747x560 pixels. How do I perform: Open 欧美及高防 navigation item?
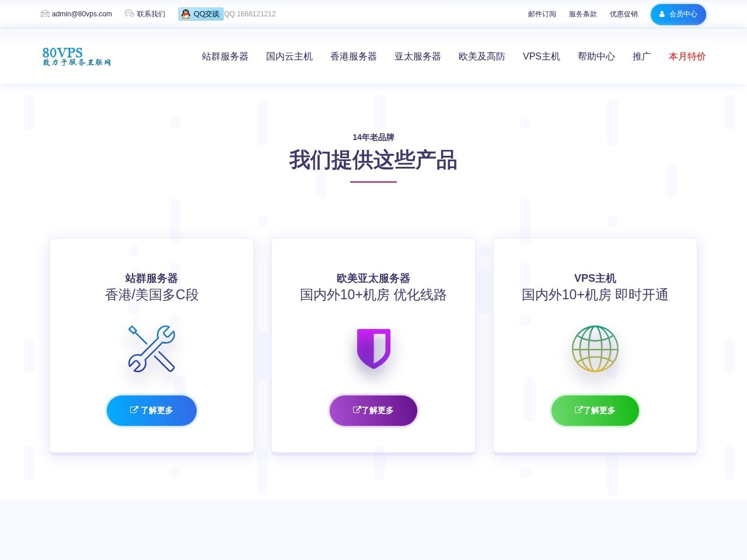point(481,57)
